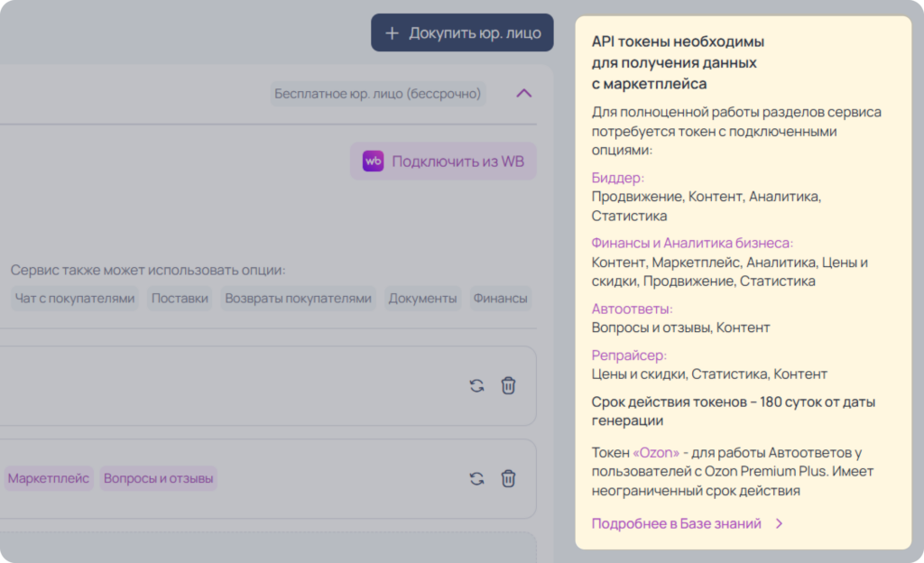
Task: Click the Биддер: heading
Action: pos(617,178)
